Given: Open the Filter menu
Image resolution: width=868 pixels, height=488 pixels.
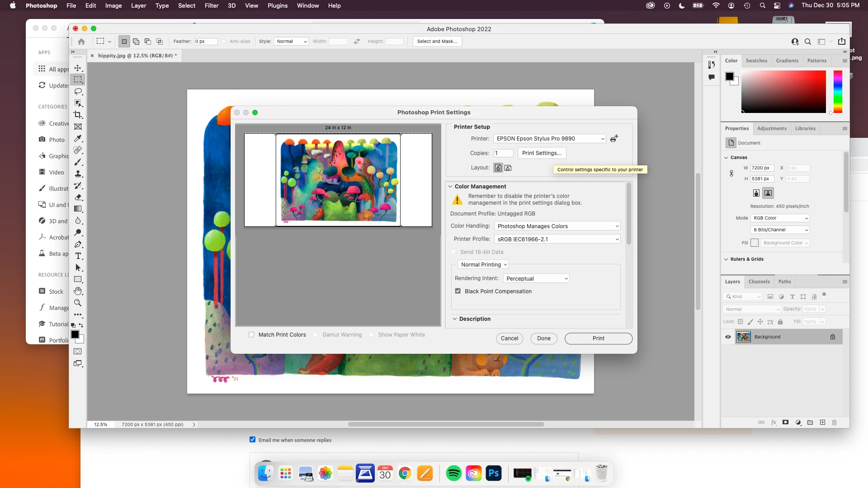Looking at the screenshot, I should pyautogui.click(x=211, y=5).
